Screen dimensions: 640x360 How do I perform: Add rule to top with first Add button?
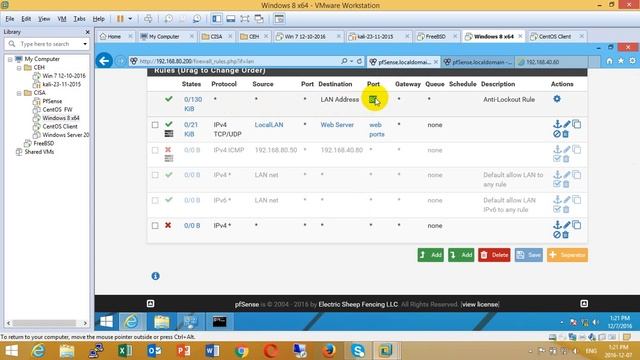(x=431, y=255)
